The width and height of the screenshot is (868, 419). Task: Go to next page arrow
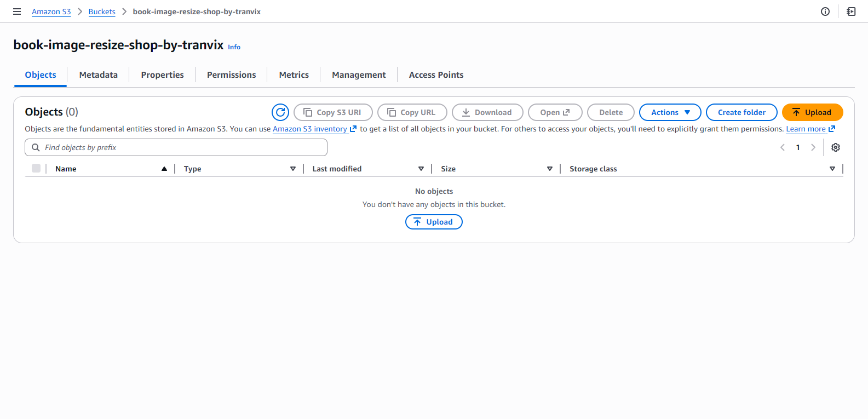pyautogui.click(x=813, y=147)
